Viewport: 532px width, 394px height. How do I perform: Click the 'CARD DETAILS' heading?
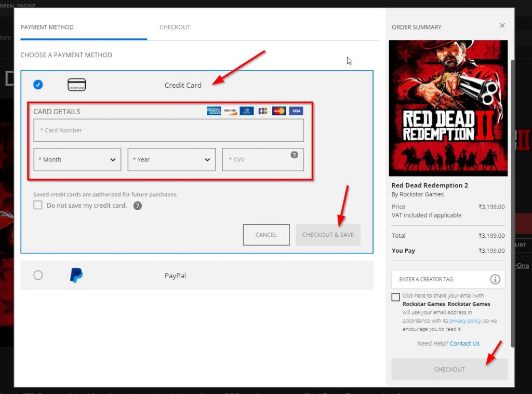(x=57, y=112)
